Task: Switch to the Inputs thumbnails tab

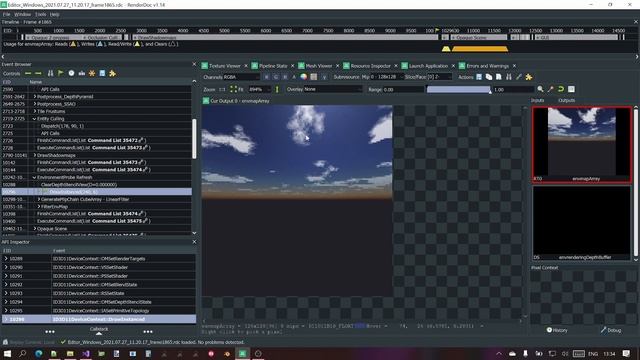Action: 538,100
